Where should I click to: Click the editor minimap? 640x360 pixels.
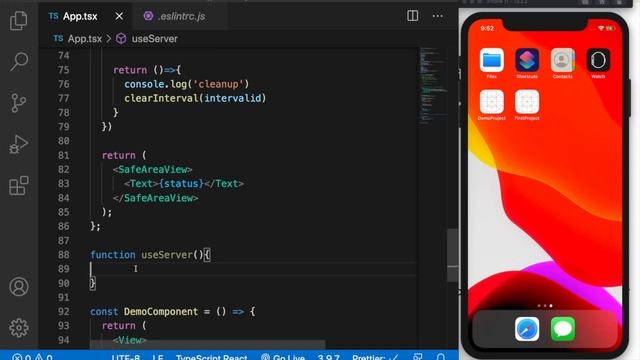click(x=432, y=86)
